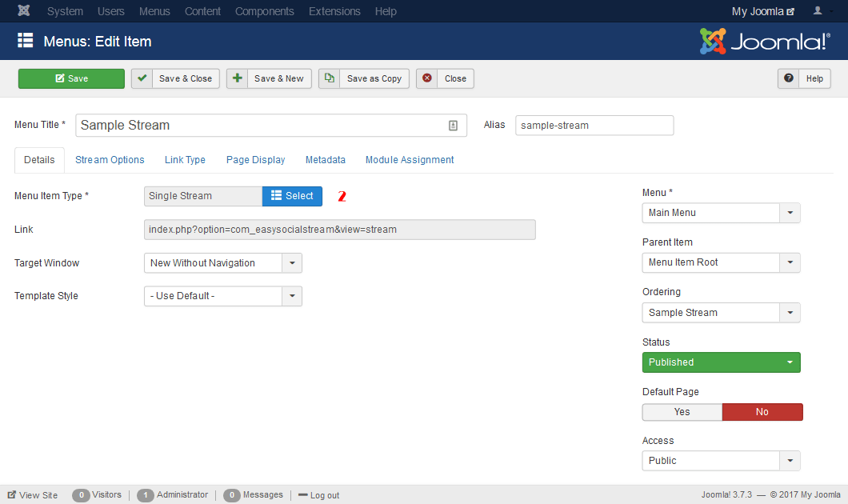
Task: Set Default Page to No
Action: tap(762, 412)
